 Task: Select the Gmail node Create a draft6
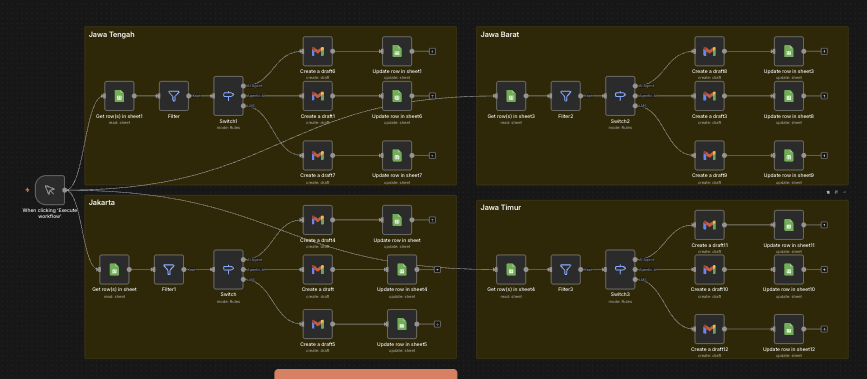[x=317, y=51]
